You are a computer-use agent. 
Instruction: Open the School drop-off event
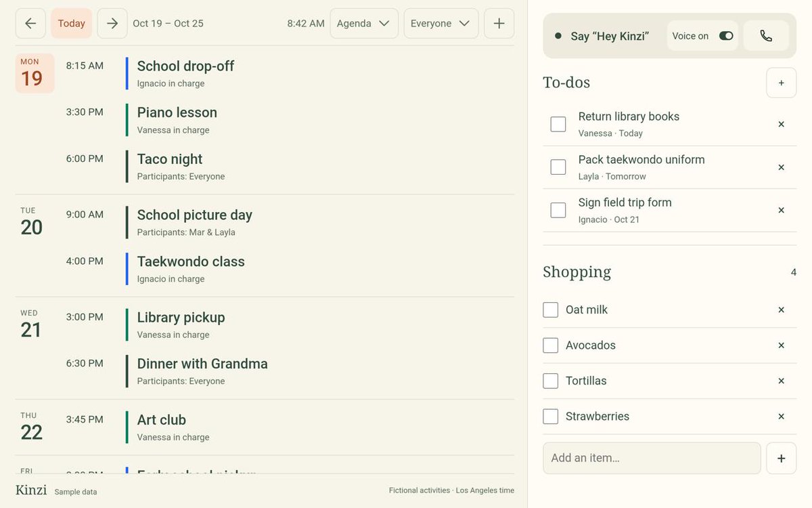click(x=319, y=73)
